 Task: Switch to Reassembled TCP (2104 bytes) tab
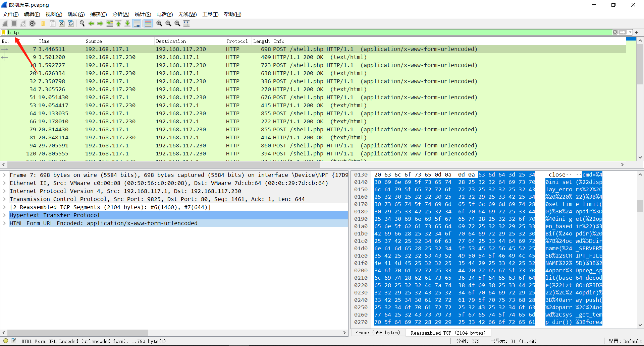pyautogui.click(x=448, y=333)
